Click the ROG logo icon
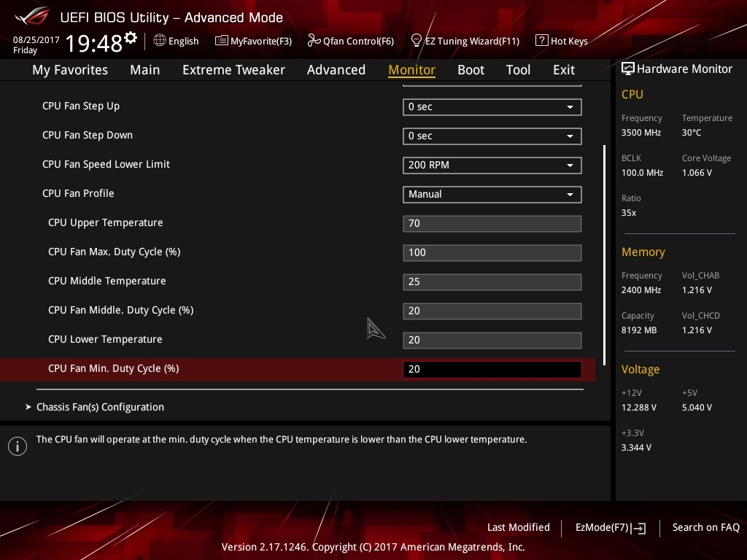The image size is (747, 560). (32, 16)
